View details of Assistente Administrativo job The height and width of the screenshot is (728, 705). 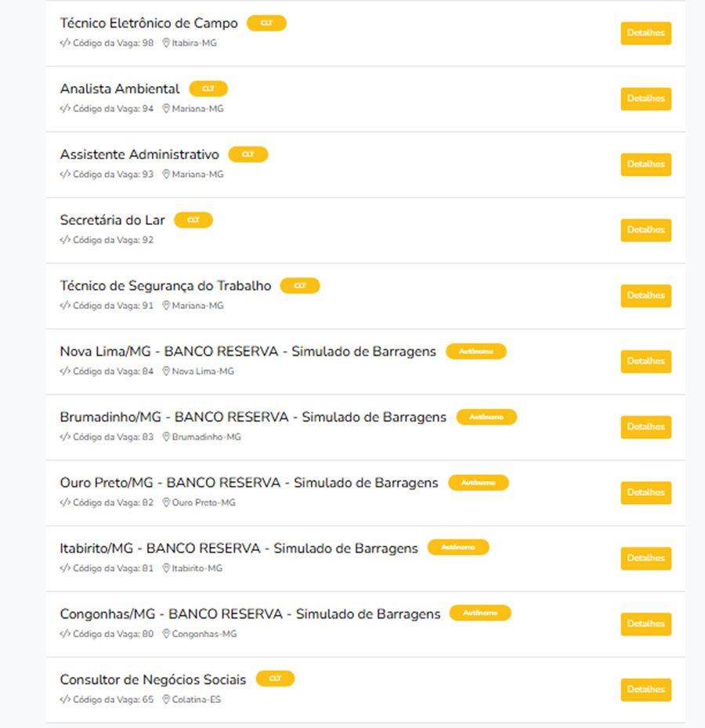[x=645, y=165]
